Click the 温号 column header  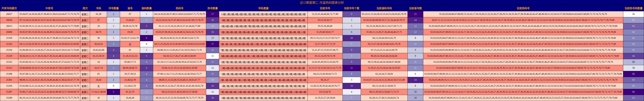(130, 8)
